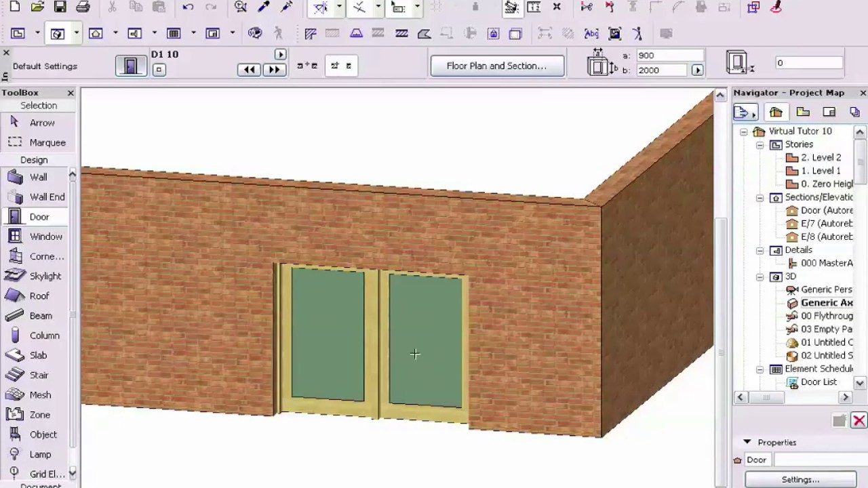The image size is (868, 488).
Task: Switch Navigator to Project Map view
Action: pos(776,113)
